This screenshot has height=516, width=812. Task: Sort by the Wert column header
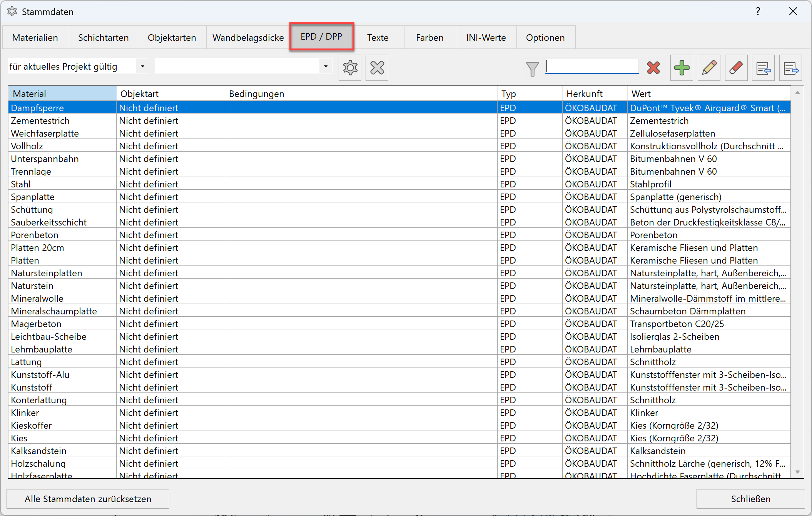pos(709,94)
